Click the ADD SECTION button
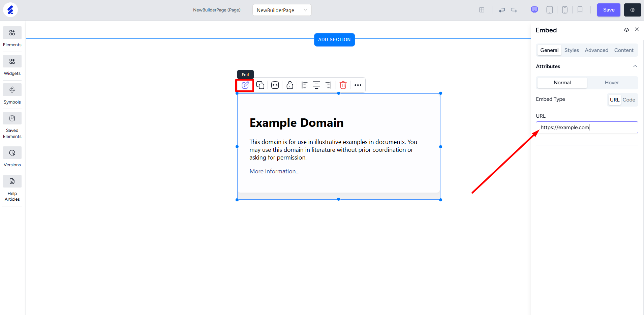The image size is (644, 315). pyautogui.click(x=334, y=40)
